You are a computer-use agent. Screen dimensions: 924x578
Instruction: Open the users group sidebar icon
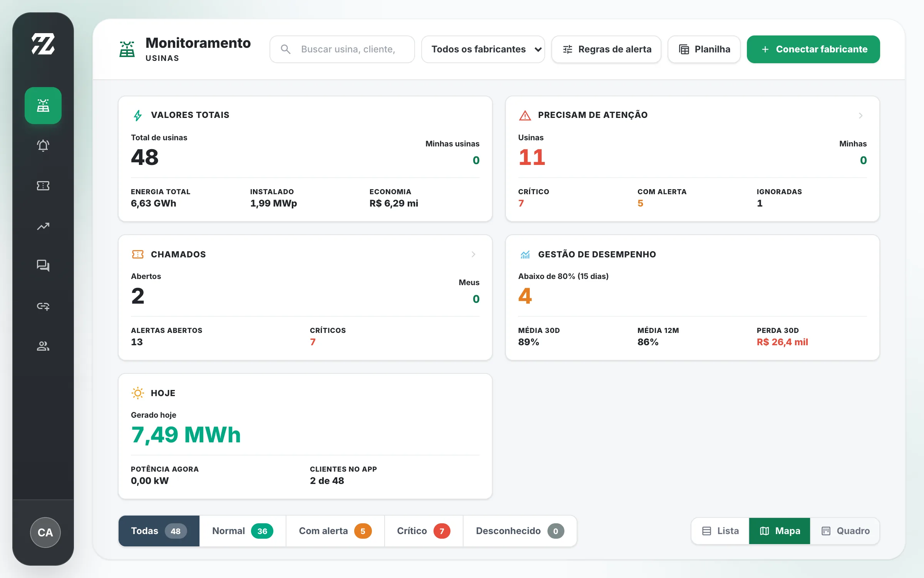tap(43, 346)
